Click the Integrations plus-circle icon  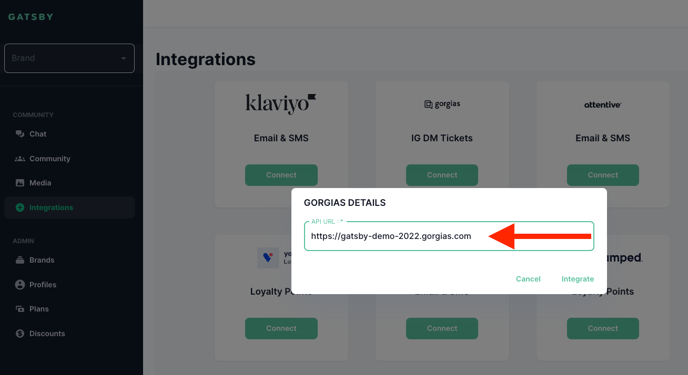(x=20, y=207)
